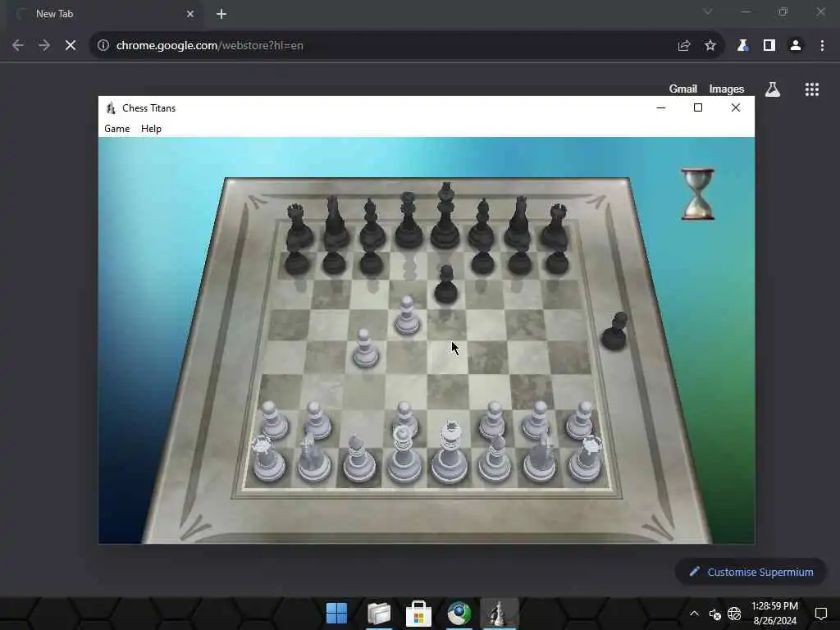Open the Google apps grid
Viewport: 840px width, 630px height.
[812, 89]
